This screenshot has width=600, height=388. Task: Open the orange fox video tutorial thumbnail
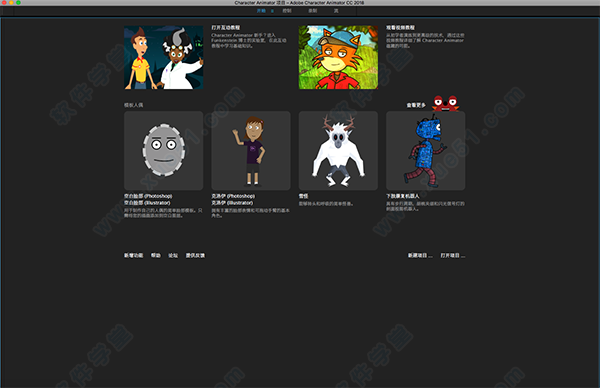click(x=338, y=57)
